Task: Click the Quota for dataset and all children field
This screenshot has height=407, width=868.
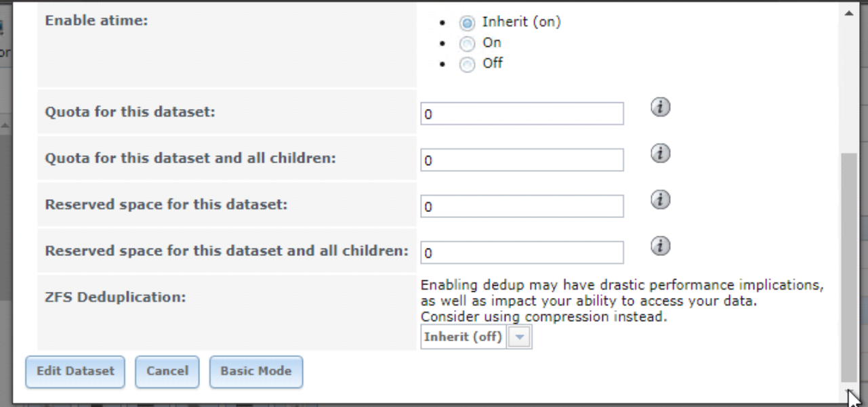Action: coord(522,160)
